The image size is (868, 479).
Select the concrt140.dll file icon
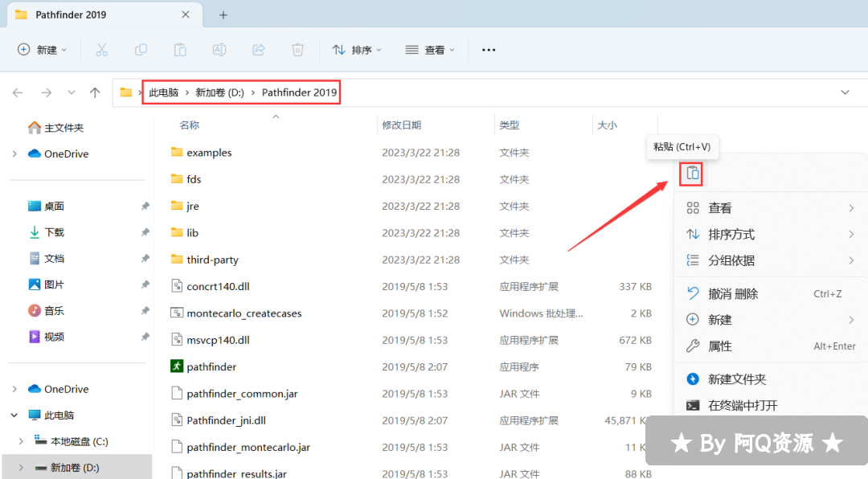coord(177,286)
